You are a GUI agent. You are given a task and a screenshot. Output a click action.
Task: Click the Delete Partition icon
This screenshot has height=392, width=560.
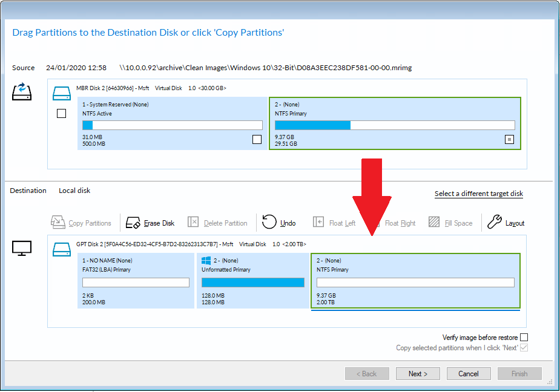click(193, 223)
